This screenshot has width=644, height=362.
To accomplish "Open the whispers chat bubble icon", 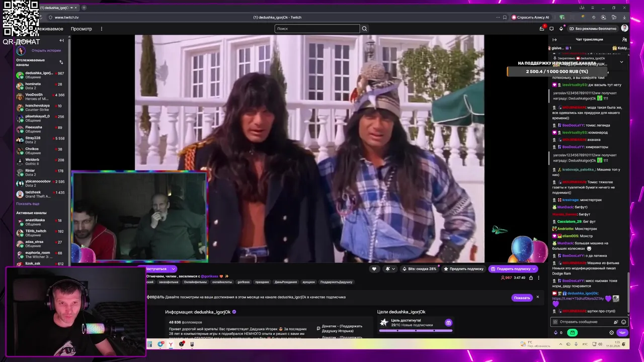I will point(551,29).
